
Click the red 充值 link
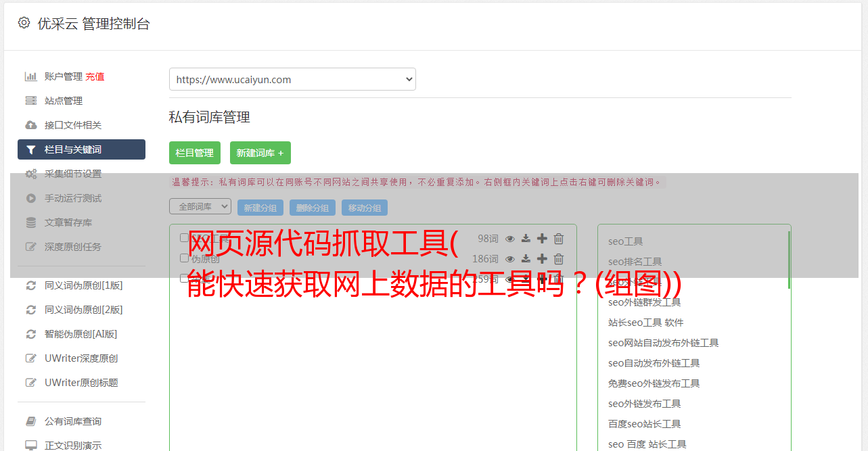pyautogui.click(x=95, y=77)
